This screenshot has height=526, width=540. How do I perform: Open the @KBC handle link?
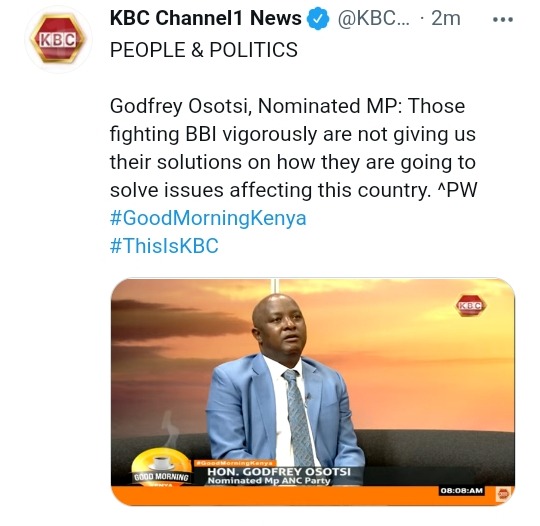tap(373, 18)
